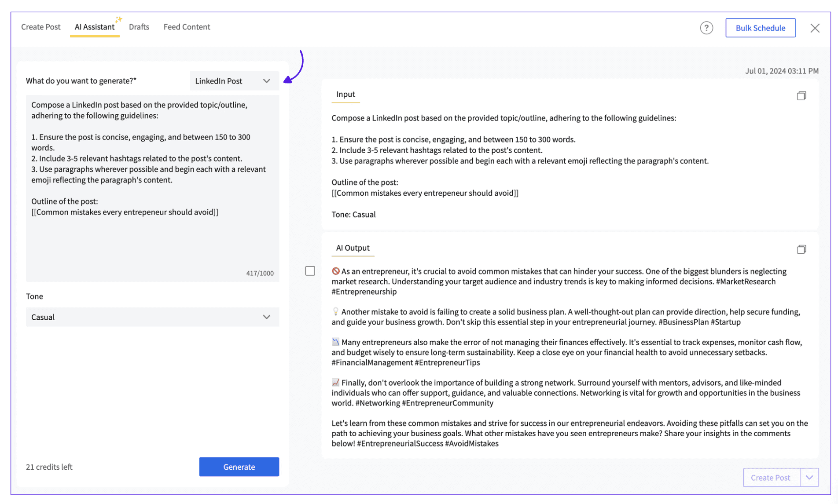Click the Tone label above the dropdown

coord(34,296)
